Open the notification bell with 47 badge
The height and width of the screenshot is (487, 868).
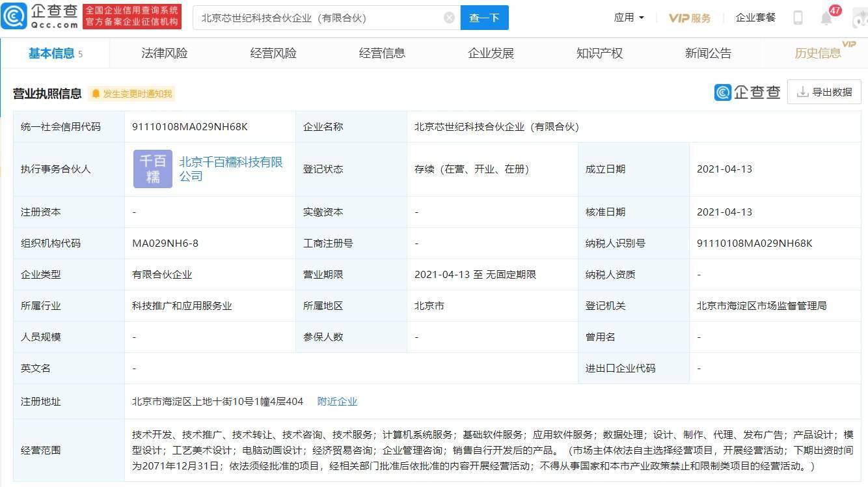point(826,18)
